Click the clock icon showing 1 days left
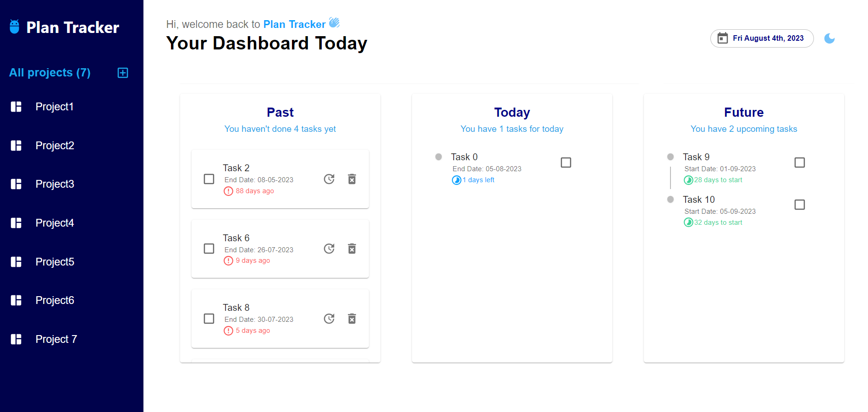868x412 pixels. pos(456,180)
